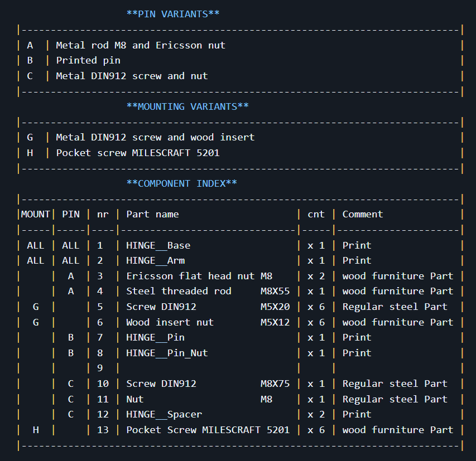Select 'Metal rod M8 and Ericsson nut' text
The image size is (476, 461).
(141, 45)
